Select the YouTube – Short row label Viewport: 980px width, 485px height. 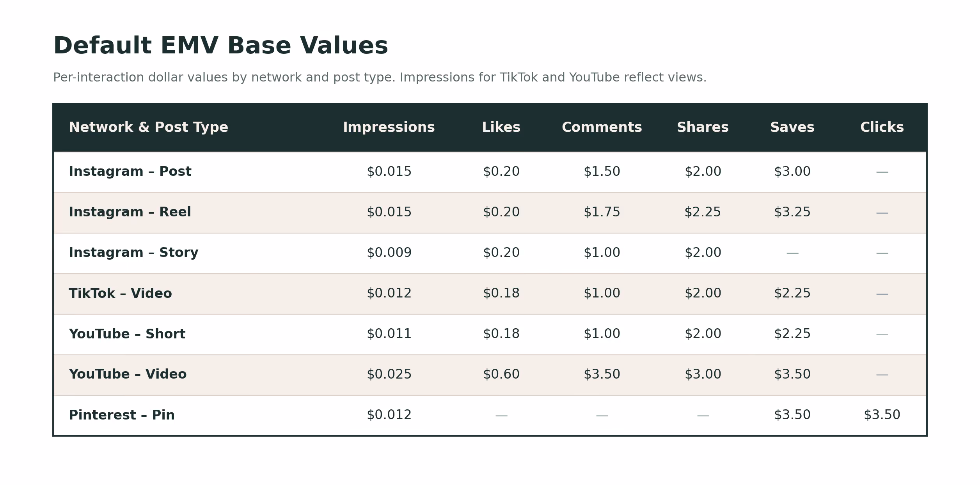(x=127, y=334)
